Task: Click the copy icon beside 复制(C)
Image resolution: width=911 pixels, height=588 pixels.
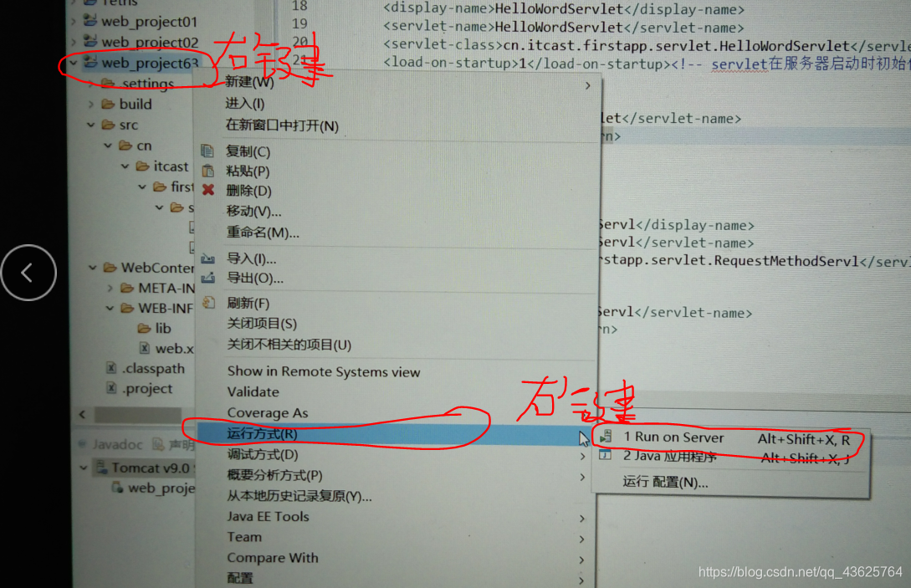Action: click(207, 151)
